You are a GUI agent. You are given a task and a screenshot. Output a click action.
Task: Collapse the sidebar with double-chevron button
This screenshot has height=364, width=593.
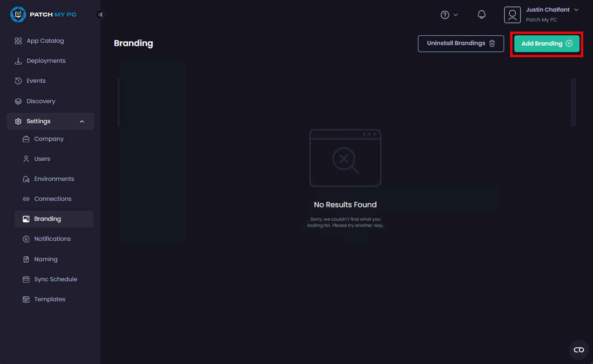[101, 14]
